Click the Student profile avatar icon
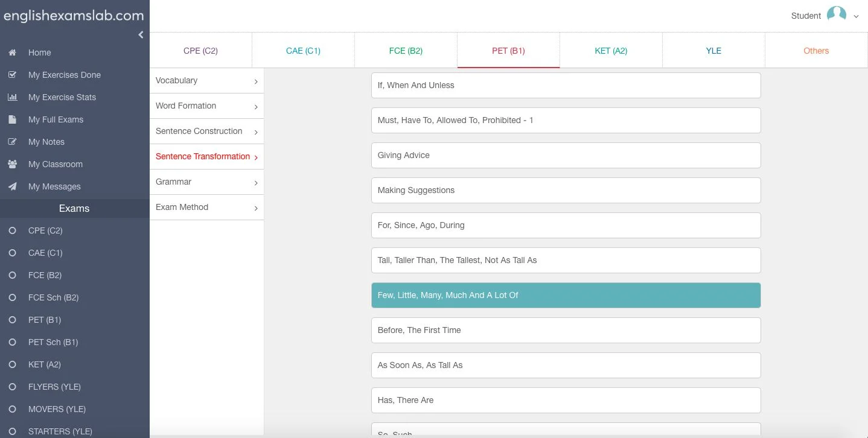This screenshot has height=438, width=868. 836,15
